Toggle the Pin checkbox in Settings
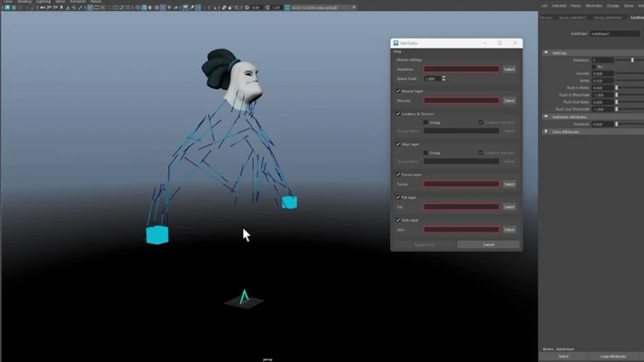This screenshot has height=362, width=644. click(594, 66)
